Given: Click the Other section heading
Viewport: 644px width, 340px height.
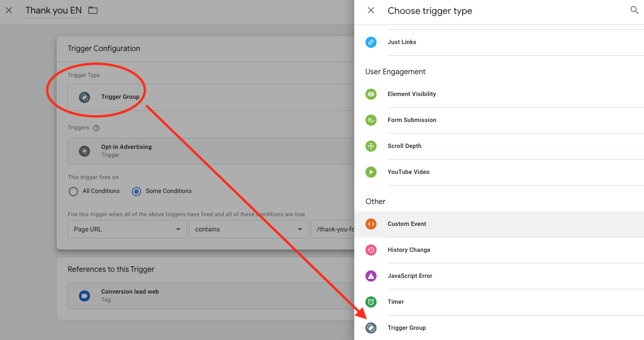Looking at the screenshot, I should coord(376,201).
